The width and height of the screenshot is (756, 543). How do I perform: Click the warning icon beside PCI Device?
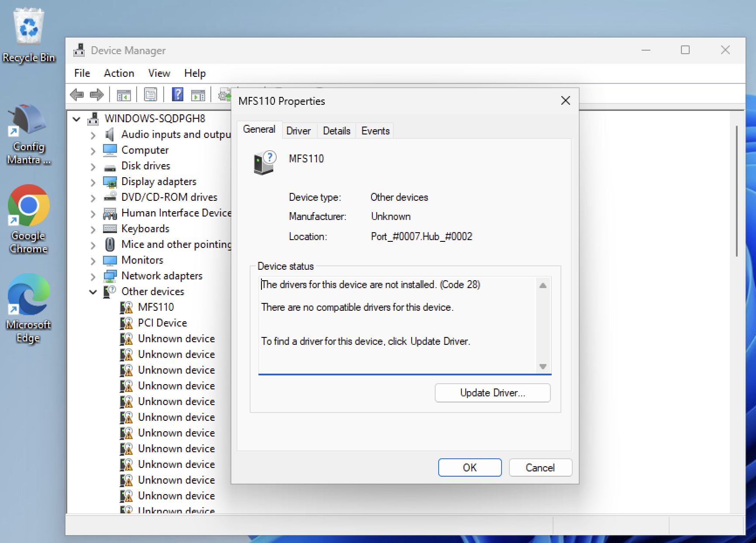click(127, 323)
